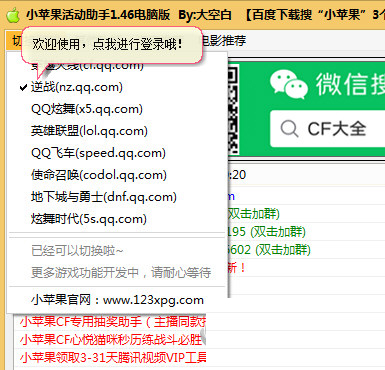
Task: Click 更多游戏功能开发中，请耐心等待 item
Action: click(x=117, y=273)
